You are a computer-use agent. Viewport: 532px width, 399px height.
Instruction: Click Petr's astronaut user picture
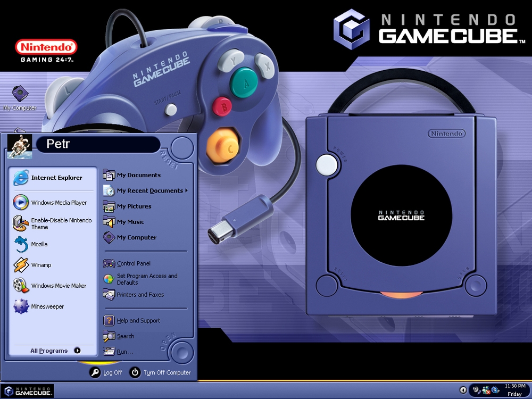pos(20,147)
